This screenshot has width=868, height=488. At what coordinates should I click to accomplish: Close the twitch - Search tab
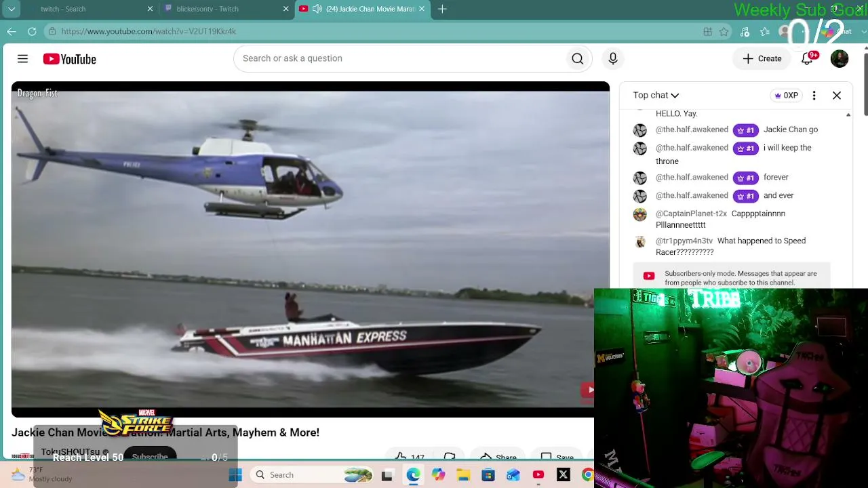150,9
